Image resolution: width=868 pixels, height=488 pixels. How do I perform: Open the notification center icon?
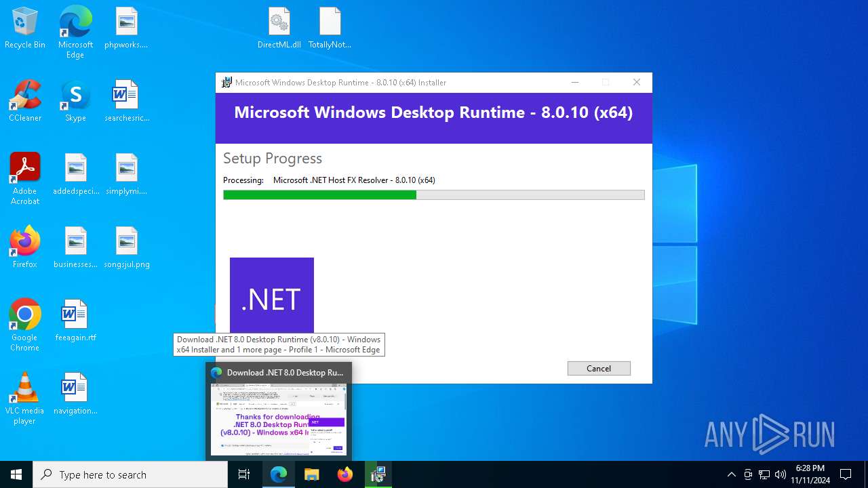tap(846, 474)
